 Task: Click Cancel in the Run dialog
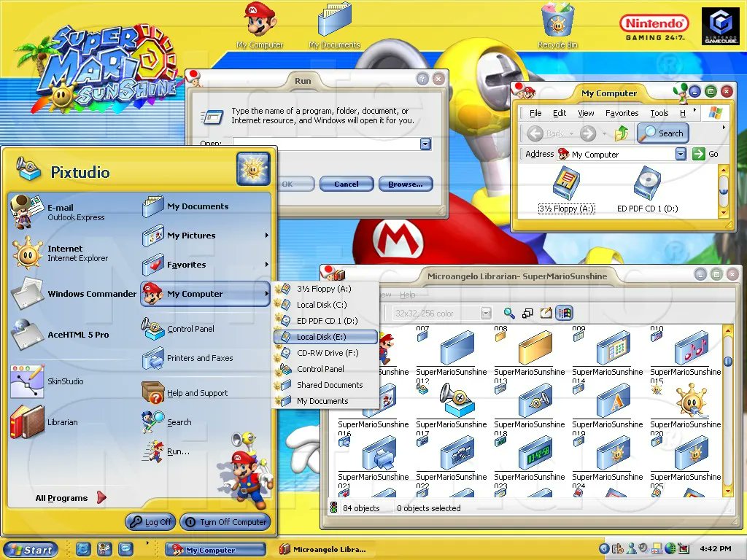coord(346,184)
